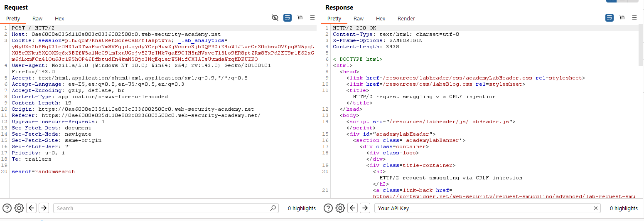The width and height of the screenshot is (644, 221).
Task: Toggle response line wrapping icon
Action: [609, 17]
